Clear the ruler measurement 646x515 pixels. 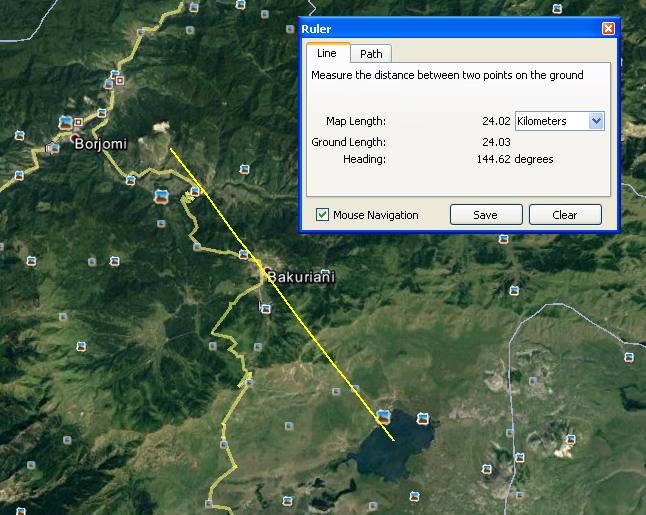tap(565, 215)
